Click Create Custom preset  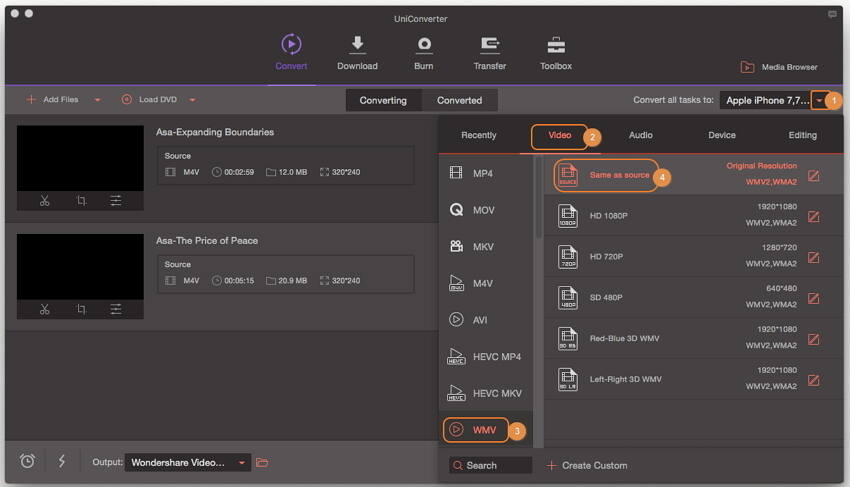click(x=588, y=465)
